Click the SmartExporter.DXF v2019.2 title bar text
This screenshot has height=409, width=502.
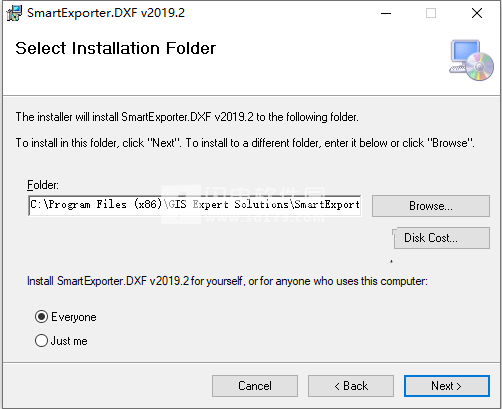tap(106, 13)
